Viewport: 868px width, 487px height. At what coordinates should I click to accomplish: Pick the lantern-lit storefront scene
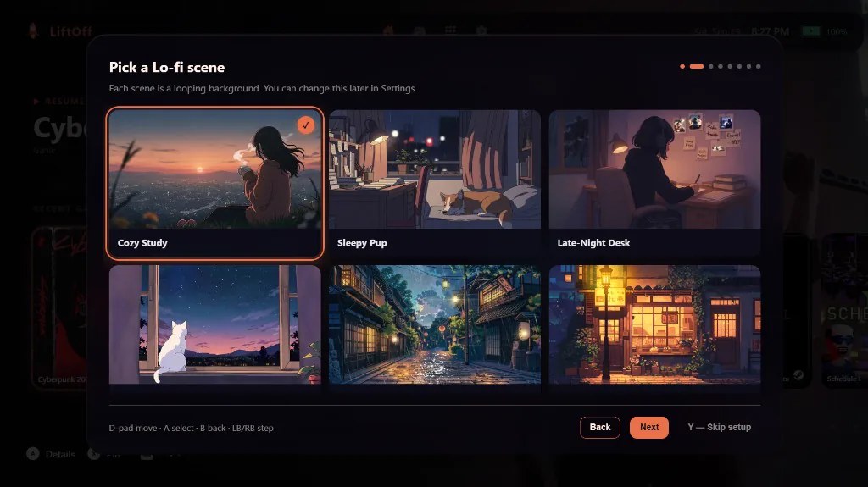click(x=654, y=329)
